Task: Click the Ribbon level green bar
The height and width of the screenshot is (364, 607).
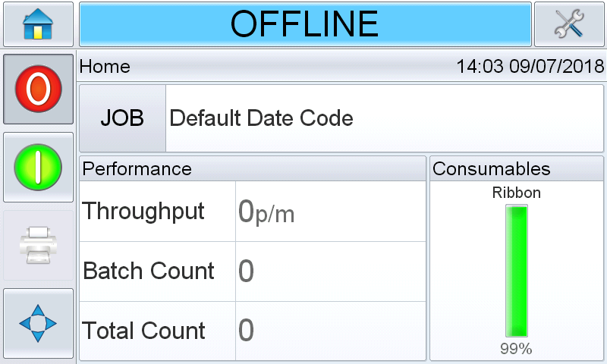Action: click(x=517, y=270)
